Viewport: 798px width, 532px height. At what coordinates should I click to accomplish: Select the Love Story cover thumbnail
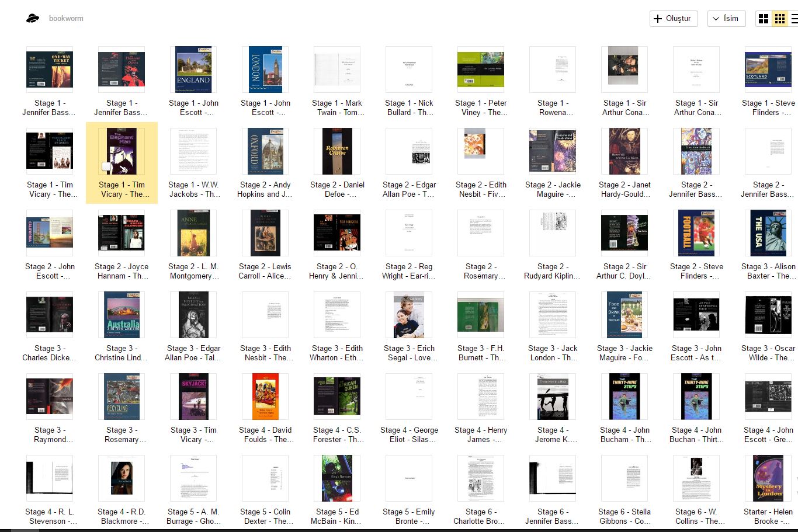coord(409,315)
